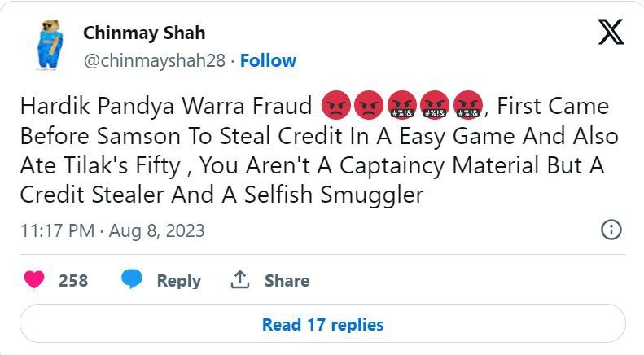Click the blue reply speech bubble icon

pyautogui.click(x=132, y=280)
